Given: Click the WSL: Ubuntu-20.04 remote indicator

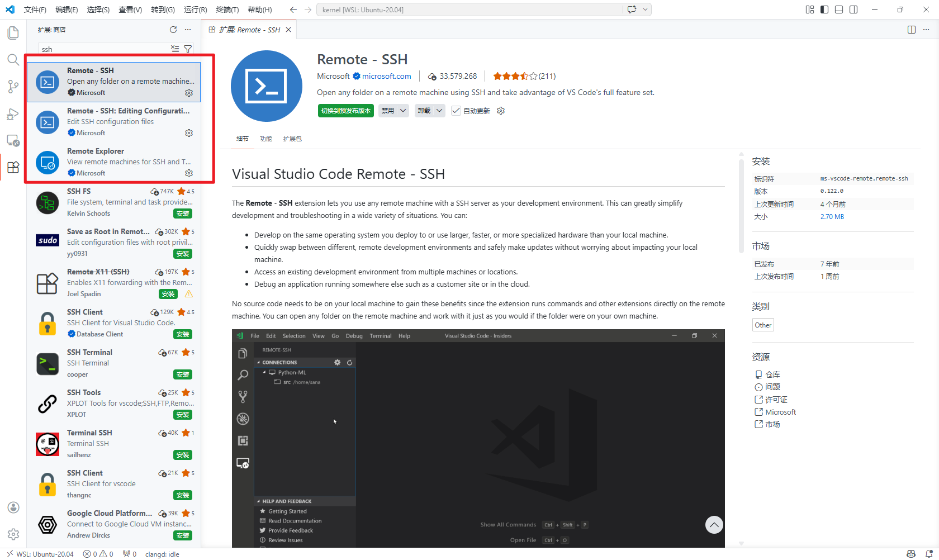Looking at the screenshot, I should (x=40, y=554).
